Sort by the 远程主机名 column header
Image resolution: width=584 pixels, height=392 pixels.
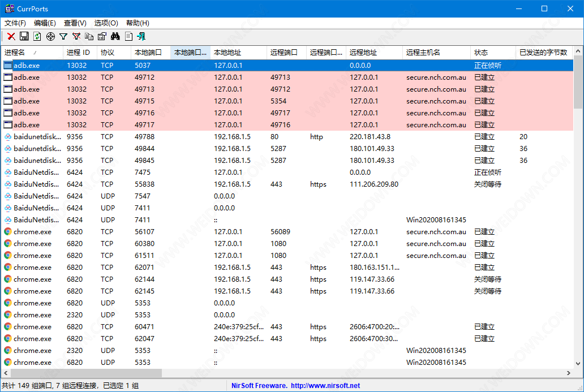click(436, 53)
